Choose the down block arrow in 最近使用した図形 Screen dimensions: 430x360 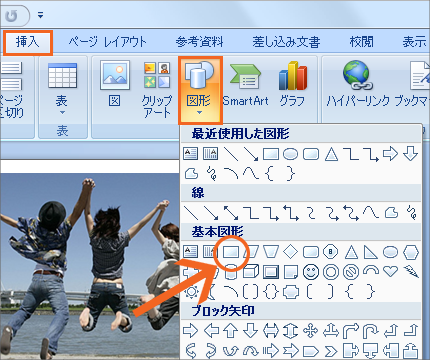[x=410, y=154]
